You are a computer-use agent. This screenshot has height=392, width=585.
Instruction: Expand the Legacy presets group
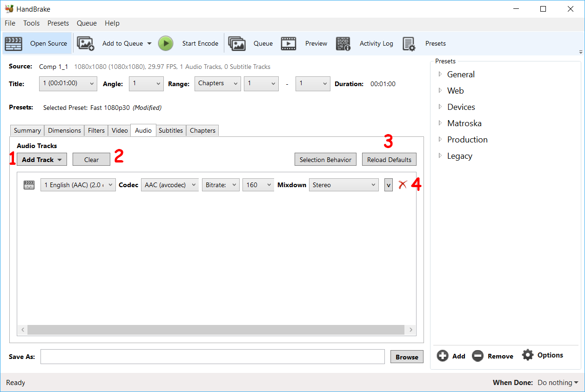pyautogui.click(x=440, y=156)
